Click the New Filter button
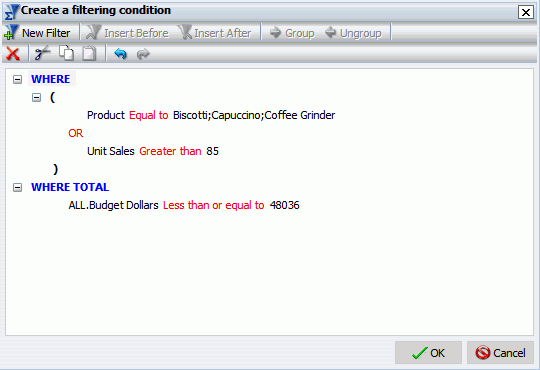This screenshot has height=370, width=540. click(37, 33)
